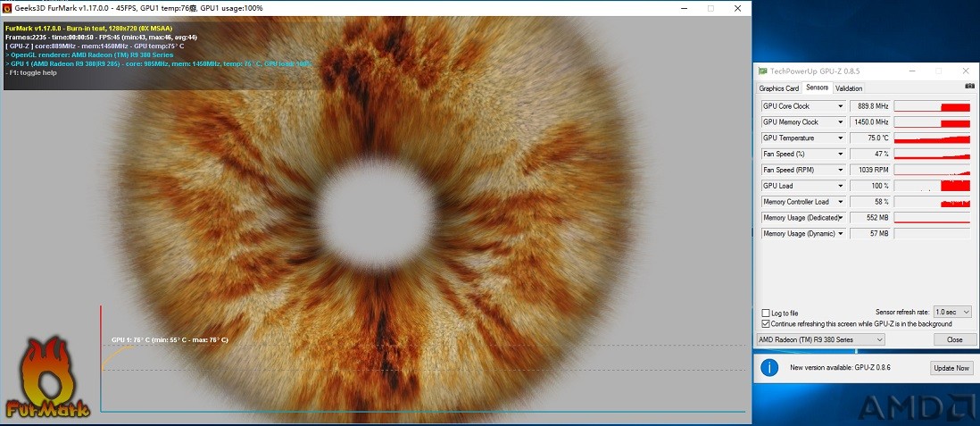Click the New version available GPU-Z 0.8.6 text
The width and height of the screenshot is (980, 426).
840,368
